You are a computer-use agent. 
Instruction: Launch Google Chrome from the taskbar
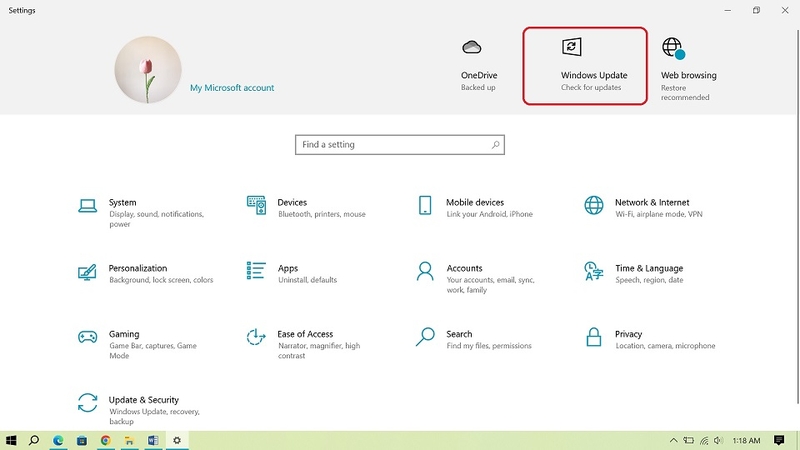pos(106,440)
